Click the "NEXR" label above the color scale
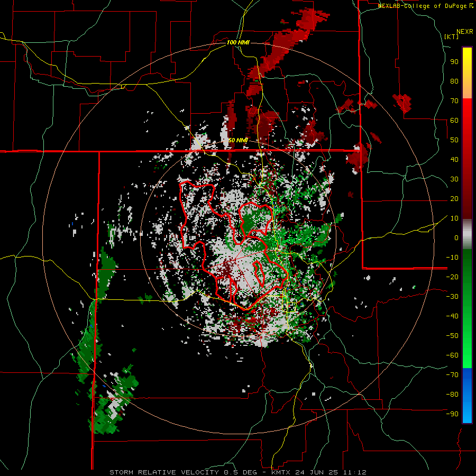This screenshot has height=476, width=476. [x=465, y=32]
